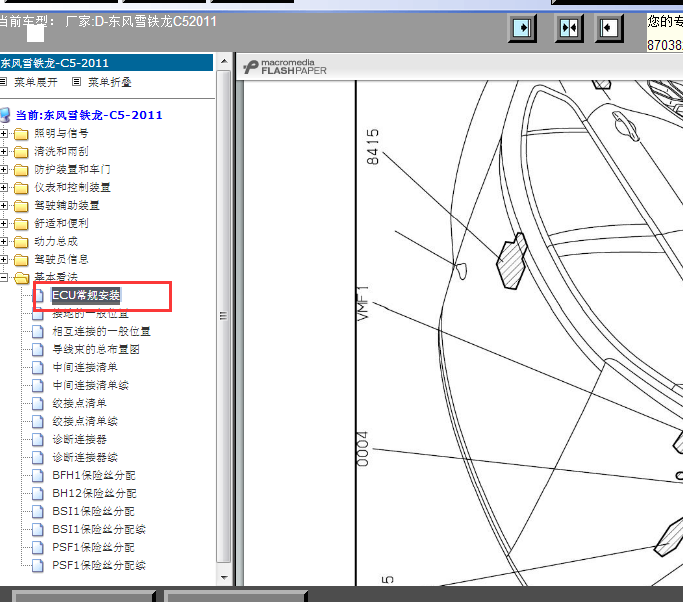Open the 诊断连接器续 entry
Image resolution: width=683 pixels, height=602 pixels.
coord(85,457)
